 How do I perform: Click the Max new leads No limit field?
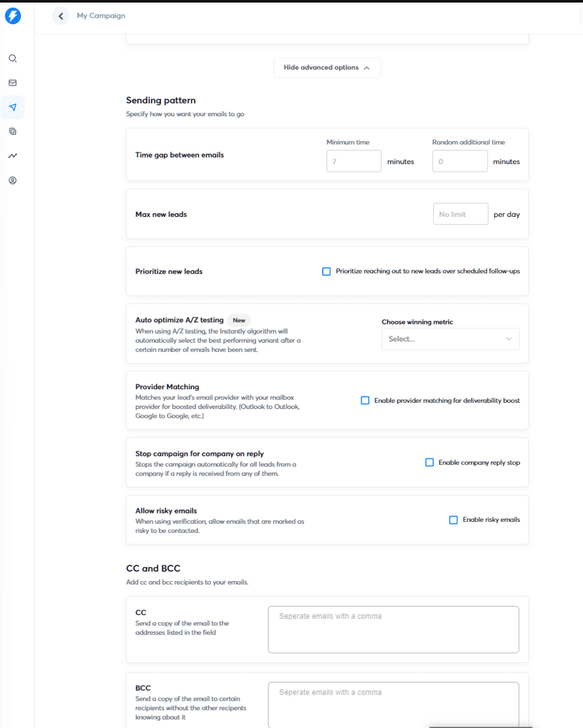460,214
